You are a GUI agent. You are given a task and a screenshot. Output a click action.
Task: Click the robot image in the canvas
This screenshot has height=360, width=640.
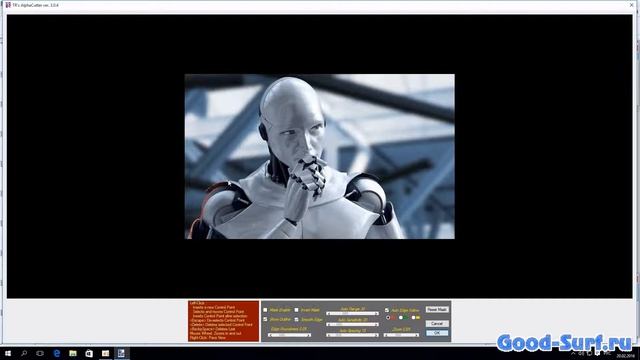(320, 156)
